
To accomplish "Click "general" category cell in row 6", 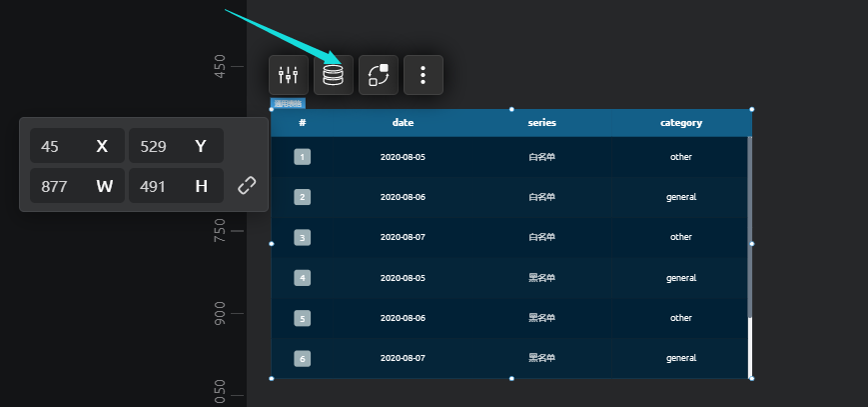I will [x=681, y=359].
